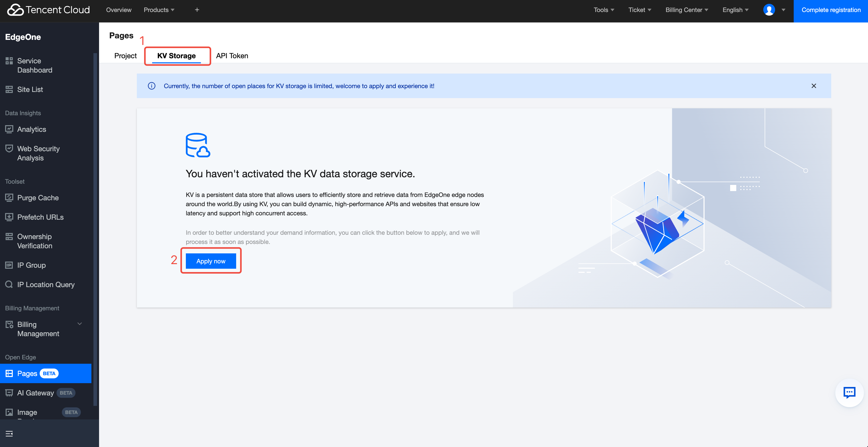This screenshot has width=868, height=447.
Task: Click the Purge Cache icon
Action: point(9,197)
